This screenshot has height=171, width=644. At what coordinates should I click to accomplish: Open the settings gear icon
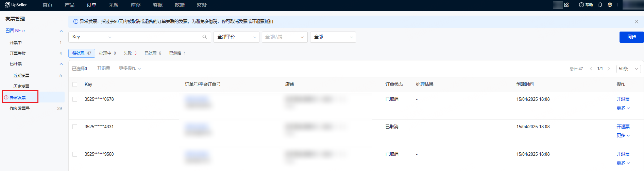point(610,5)
